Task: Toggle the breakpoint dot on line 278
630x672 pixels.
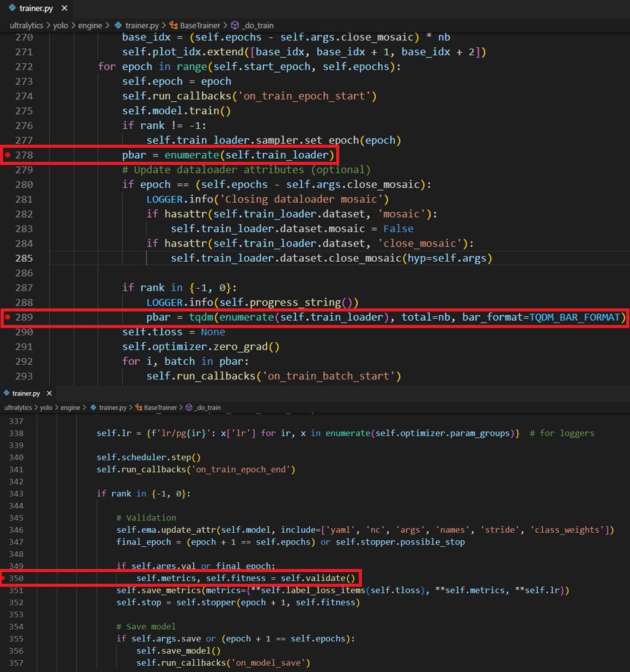Action: click(x=7, y=155)
